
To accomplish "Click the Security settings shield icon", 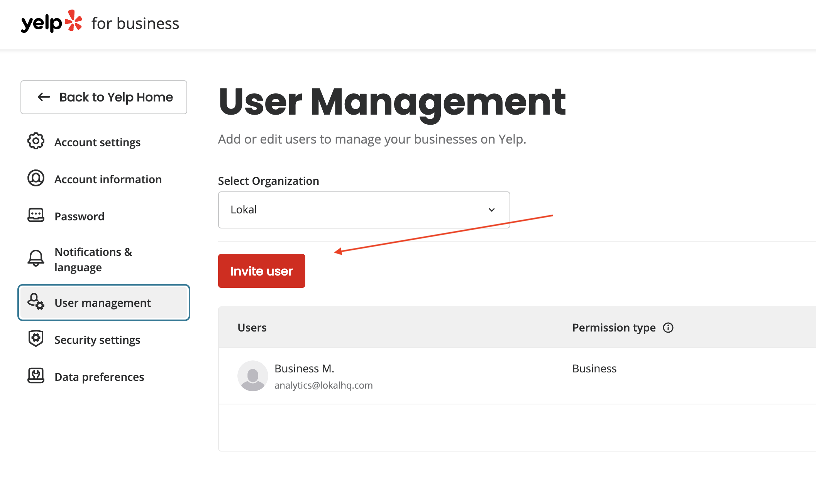I will (36, 339).
